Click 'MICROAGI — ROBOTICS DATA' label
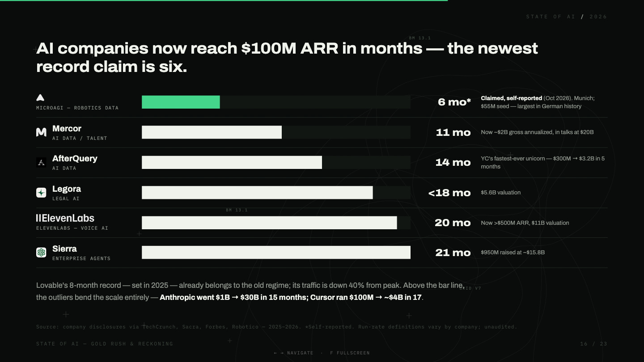 point(77,108)
